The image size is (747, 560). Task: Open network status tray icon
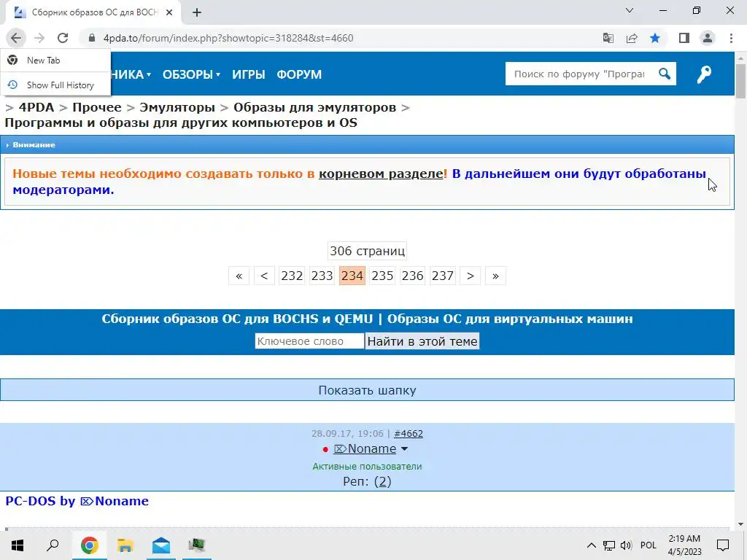[x=609, y=545]
